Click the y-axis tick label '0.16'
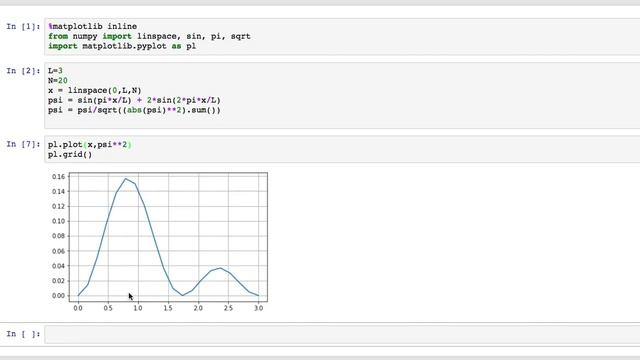The height and width of the screenshot is (360, 640). [x=58, y=177]
